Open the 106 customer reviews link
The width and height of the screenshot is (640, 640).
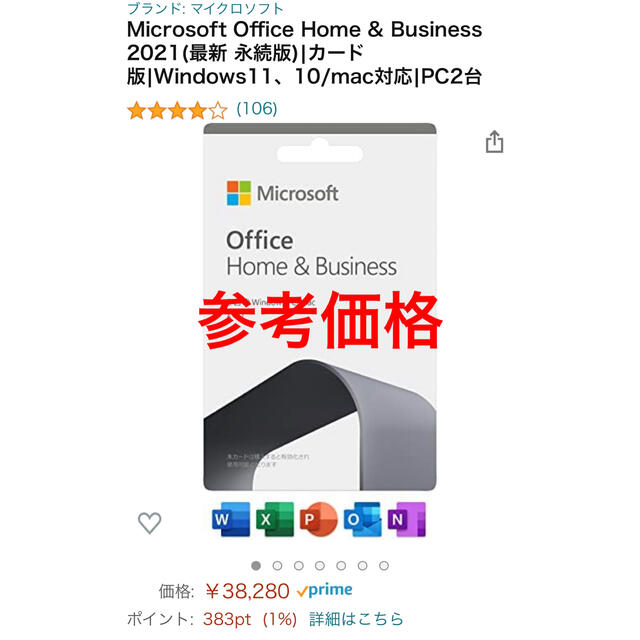point(257,109)
